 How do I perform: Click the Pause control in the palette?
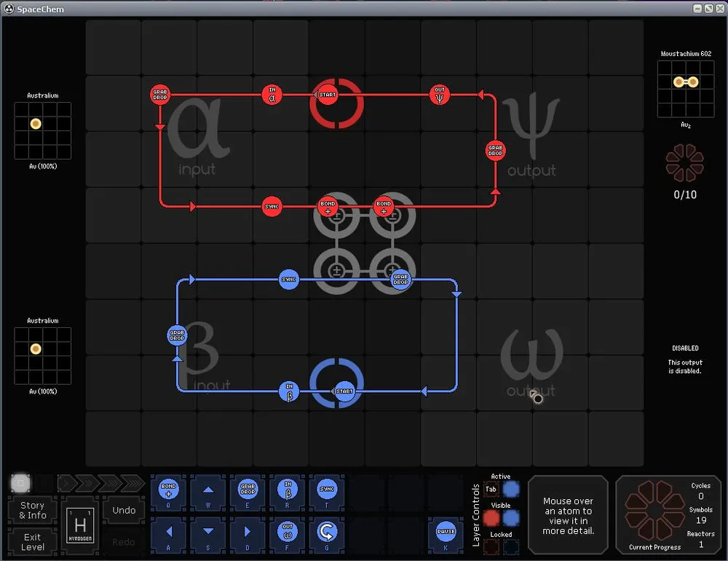446,530
